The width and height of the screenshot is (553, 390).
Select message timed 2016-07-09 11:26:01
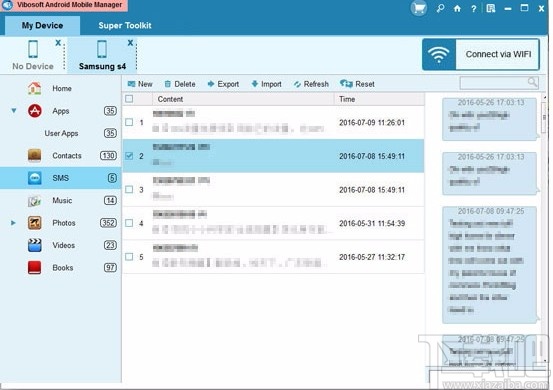tap(273, 122)
